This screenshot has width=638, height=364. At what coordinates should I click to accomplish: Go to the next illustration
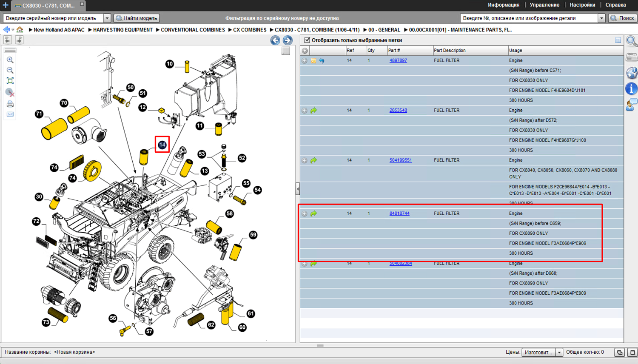(288, 40)
